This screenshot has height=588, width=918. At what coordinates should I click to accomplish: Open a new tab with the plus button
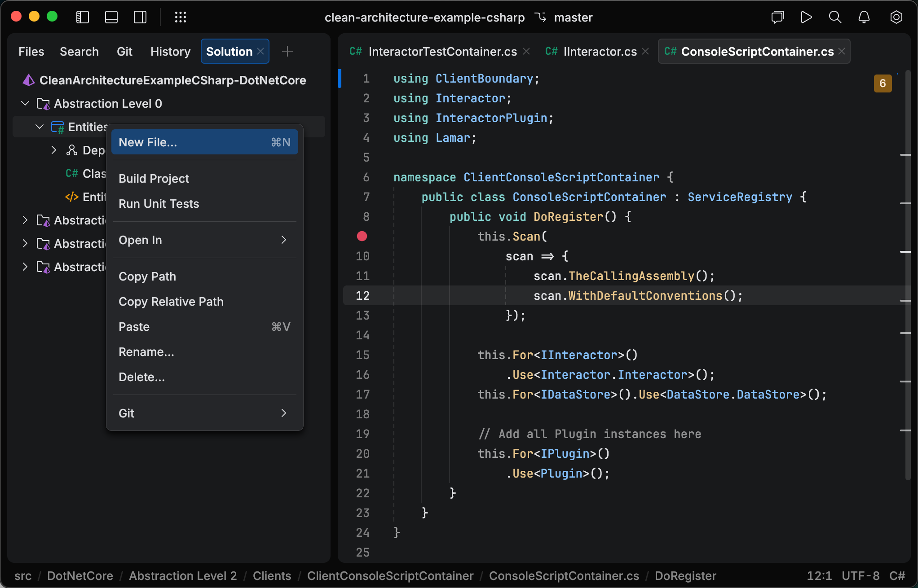tap(287, 51)
